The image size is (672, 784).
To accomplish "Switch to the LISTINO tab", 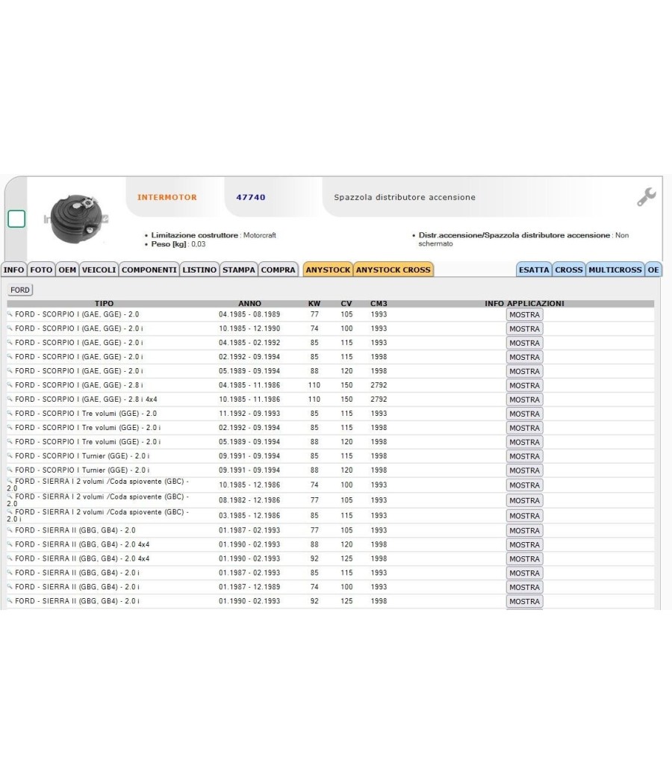I will (x=199, y=270).
